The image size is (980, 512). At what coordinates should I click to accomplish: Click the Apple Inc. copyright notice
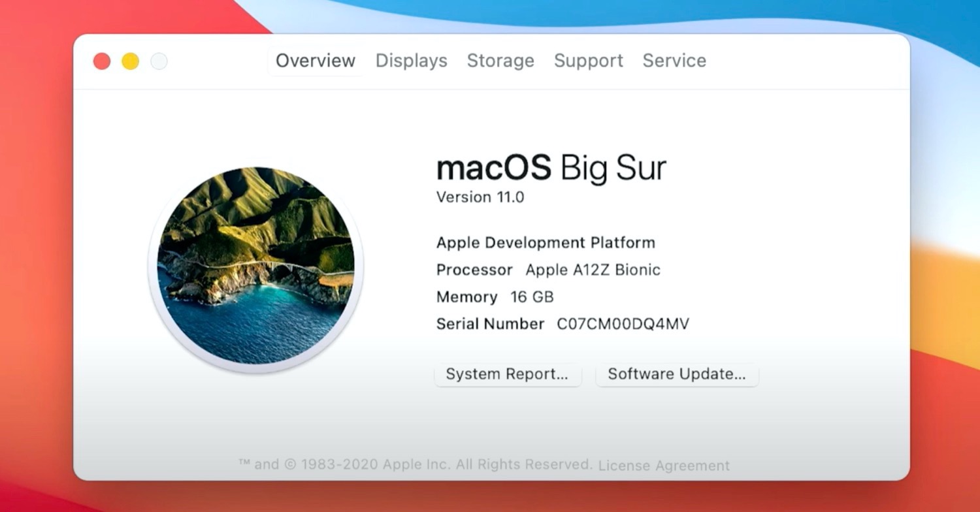coord(416,465)
